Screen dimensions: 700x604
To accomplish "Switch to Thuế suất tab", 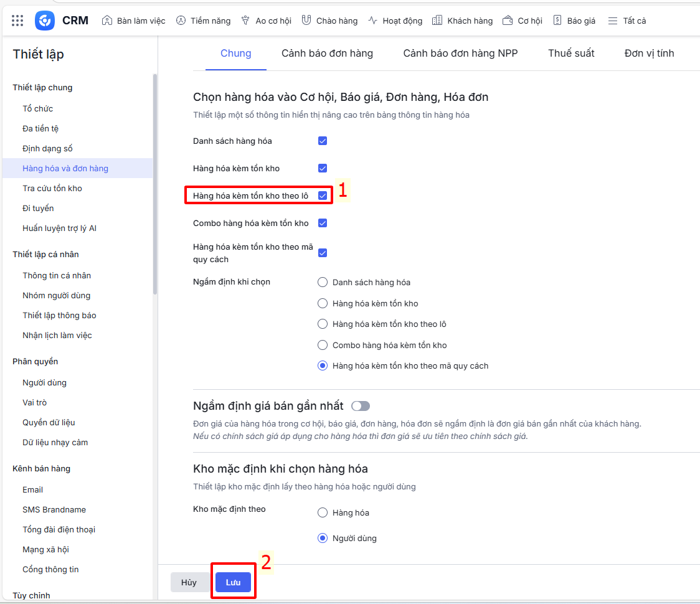I will pyautogui.click(x=571, y=54).
